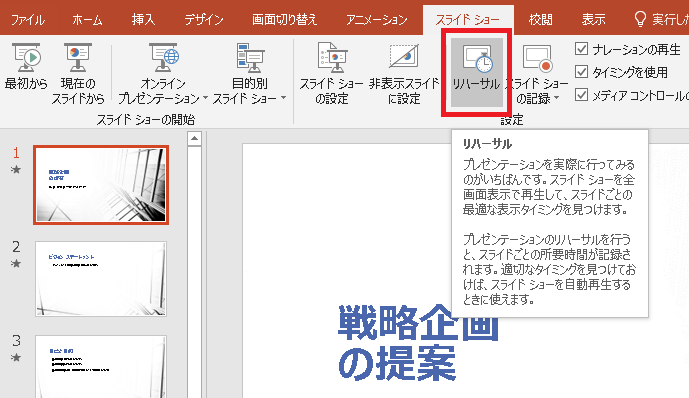Expand record slide show dropdown arrow
The image size is (689, 398).
[556, 98]
